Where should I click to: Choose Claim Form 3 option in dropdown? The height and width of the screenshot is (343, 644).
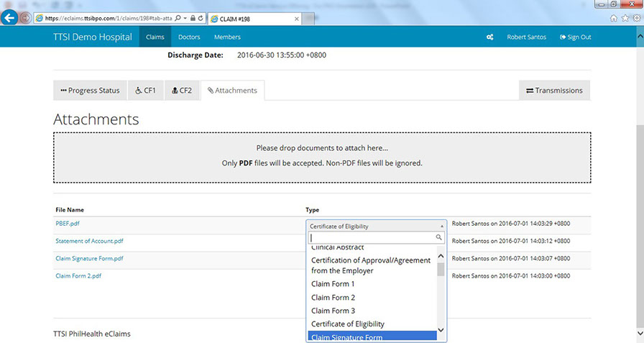click(333, 311)
